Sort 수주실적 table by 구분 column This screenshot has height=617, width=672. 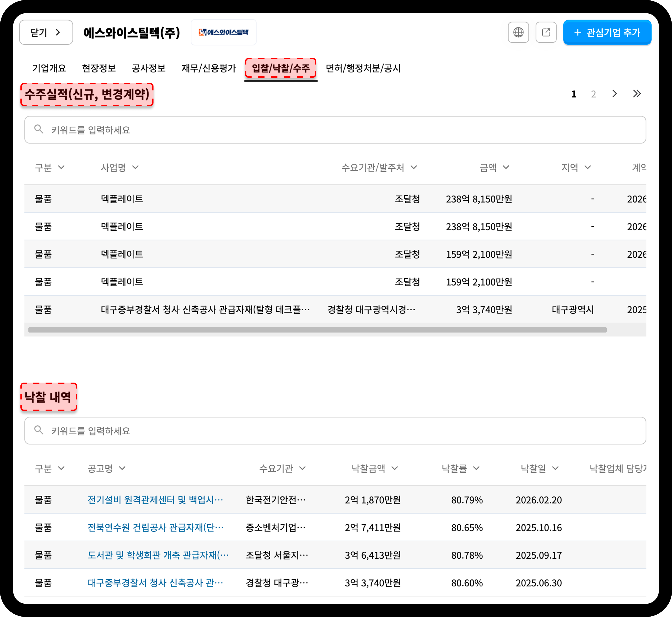[x=50, y=167]
